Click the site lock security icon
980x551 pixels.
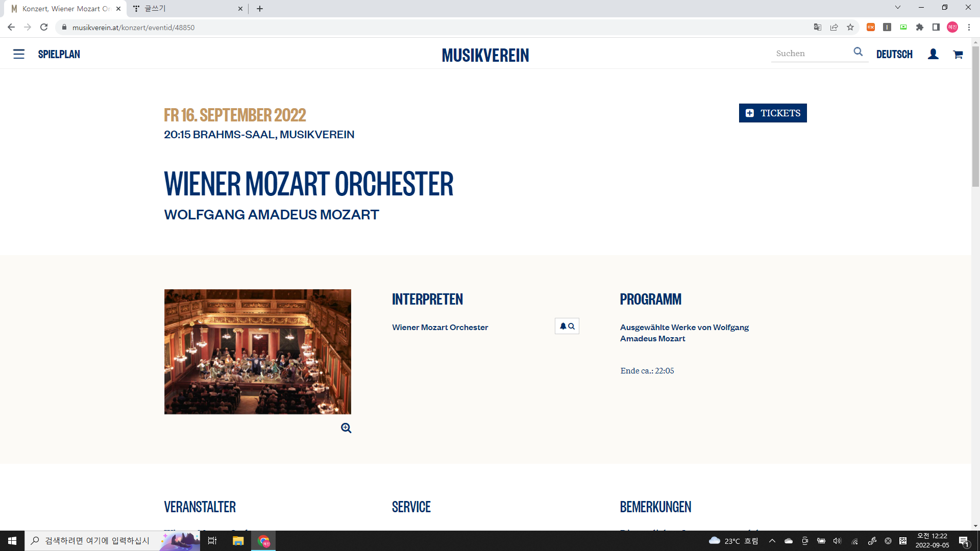point(64,28)
